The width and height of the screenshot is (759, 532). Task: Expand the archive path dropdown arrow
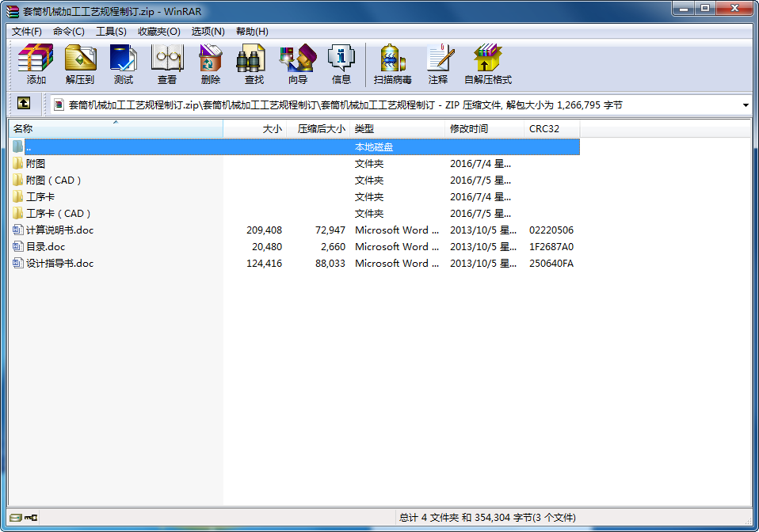[746, 104]
